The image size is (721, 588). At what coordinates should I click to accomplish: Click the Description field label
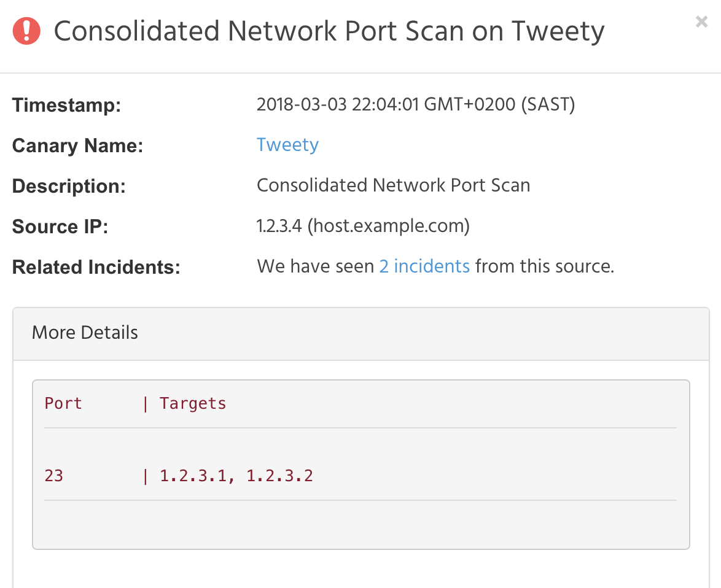coord(69,186)
